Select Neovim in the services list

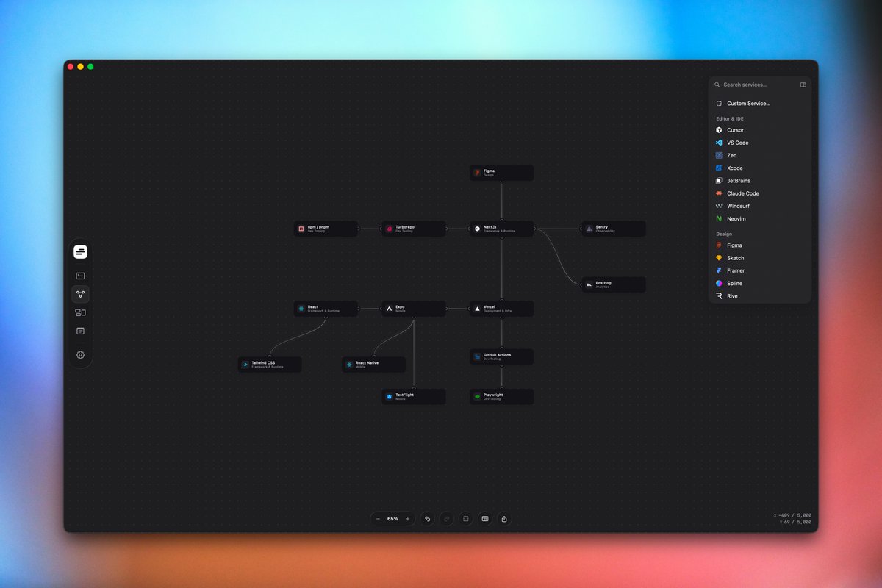pyautogui.click(x=760, y=218)
